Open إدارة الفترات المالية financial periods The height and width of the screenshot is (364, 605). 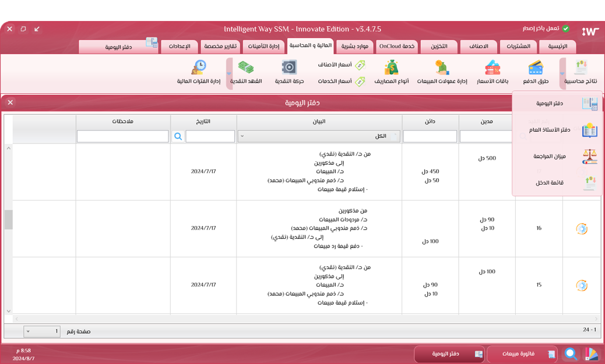198,72
